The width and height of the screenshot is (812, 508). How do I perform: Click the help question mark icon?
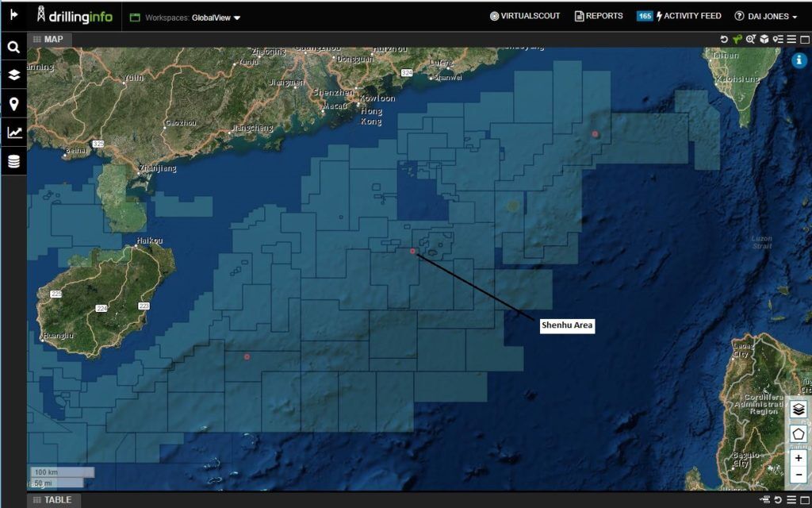click(x=739, y=16)
